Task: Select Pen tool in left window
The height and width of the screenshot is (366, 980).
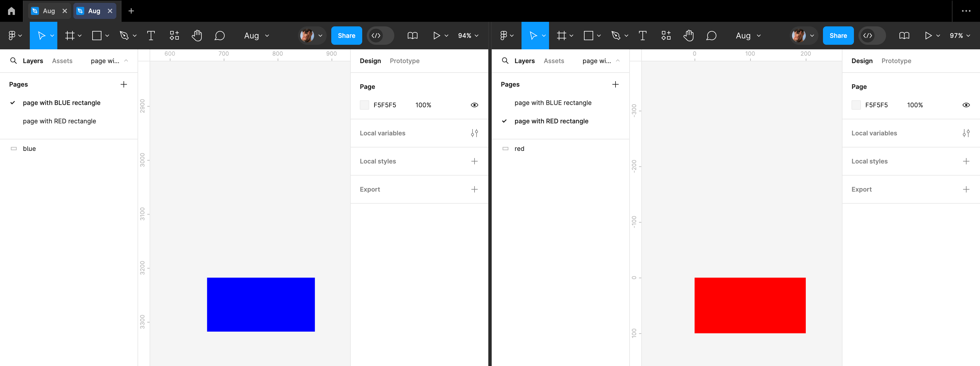Action: (x=124, y=35)
